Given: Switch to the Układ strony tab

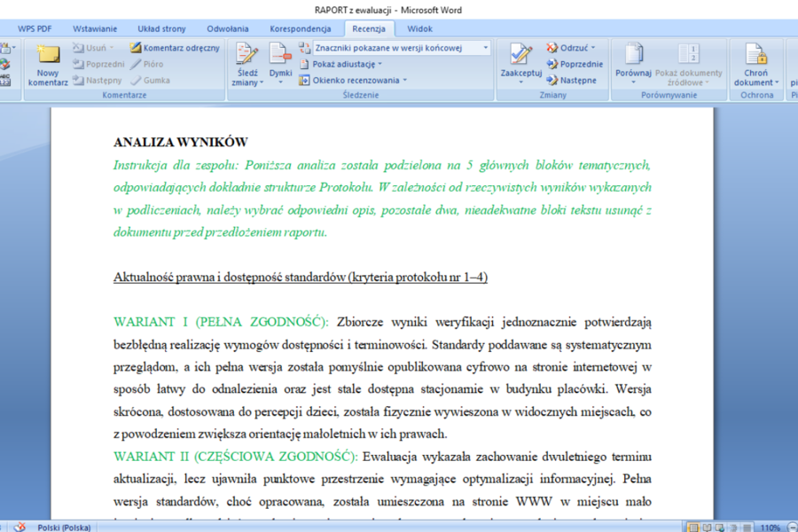Looking at the screenshot, I should 161,28.
